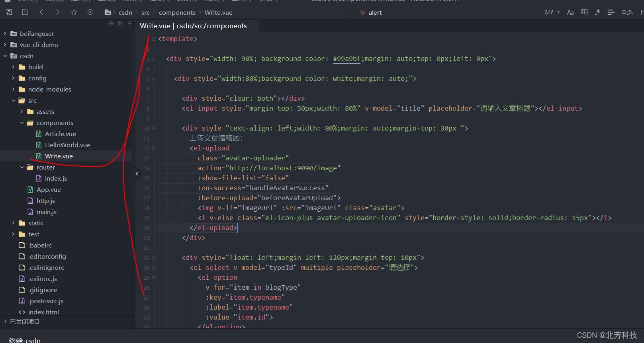Fold the el-select block on line 24
This screenshot has height=343, width=644.
(154, 267)
